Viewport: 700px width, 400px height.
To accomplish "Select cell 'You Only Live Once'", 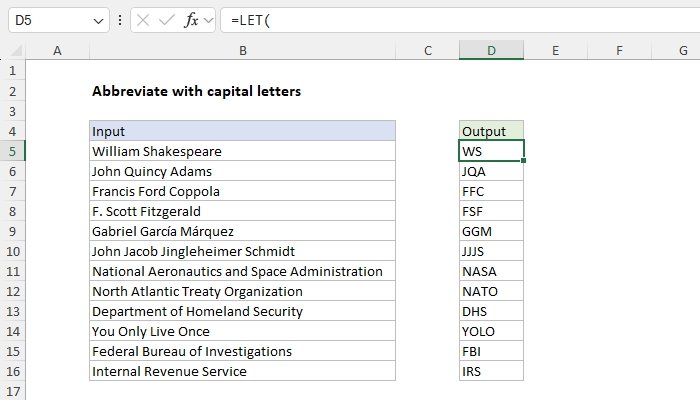I will 242,331.
